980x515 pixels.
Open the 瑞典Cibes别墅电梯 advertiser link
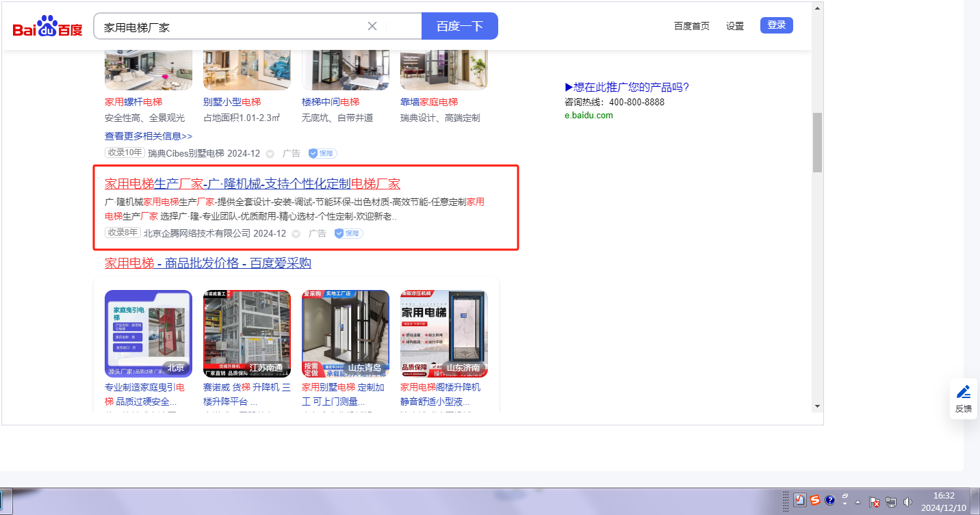point(186,154)
